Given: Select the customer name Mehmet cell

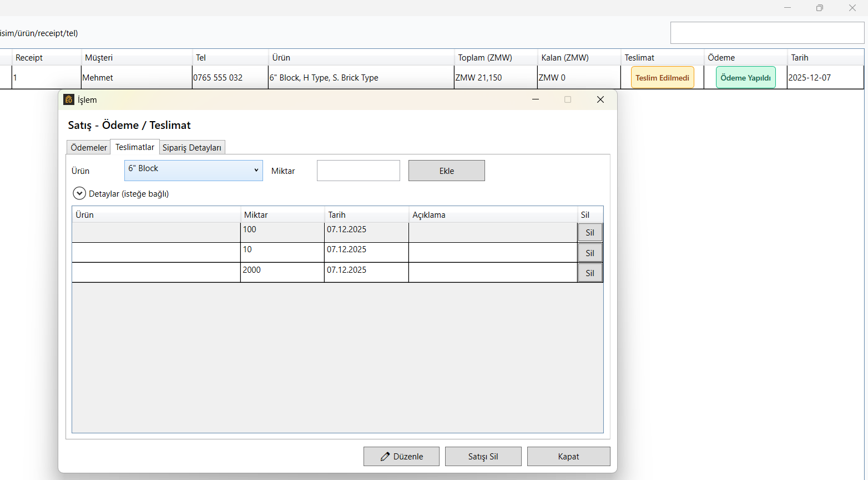Looking at the screenshot, I should coord(137,77).
